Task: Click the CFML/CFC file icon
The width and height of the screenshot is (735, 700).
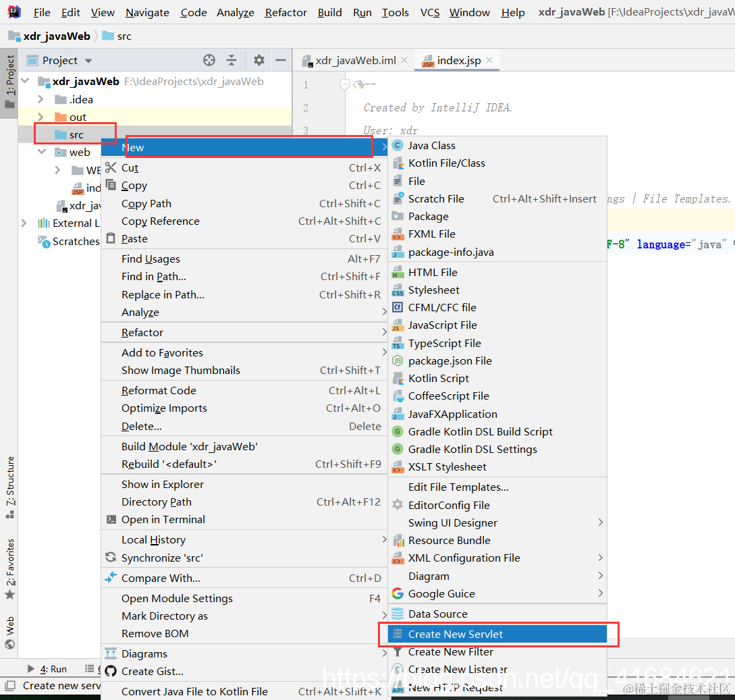Action: 398,308
